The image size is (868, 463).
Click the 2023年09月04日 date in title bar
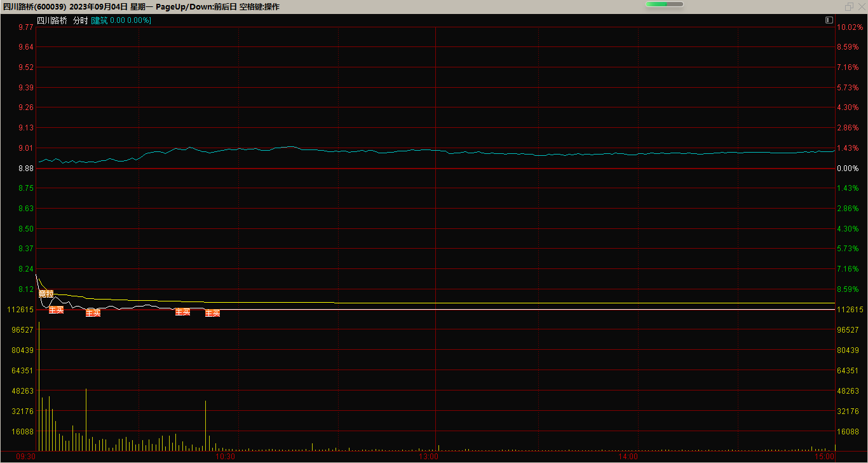[x=98, y=7]
